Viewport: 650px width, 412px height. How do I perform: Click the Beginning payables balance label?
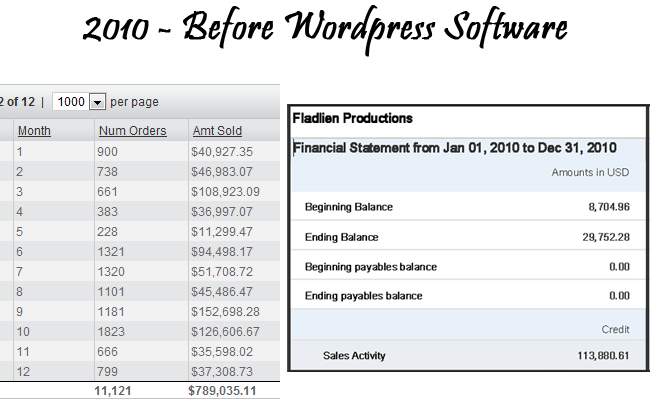(370, 267)
